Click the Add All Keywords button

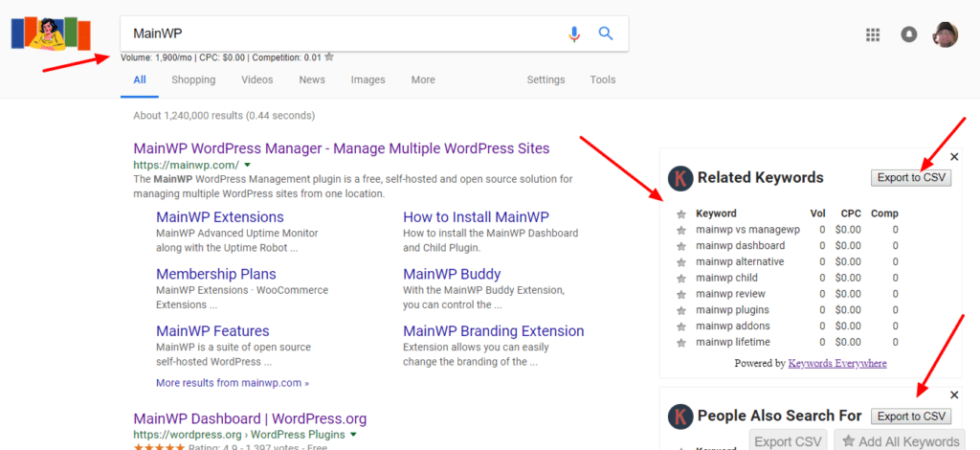point(901,441)
